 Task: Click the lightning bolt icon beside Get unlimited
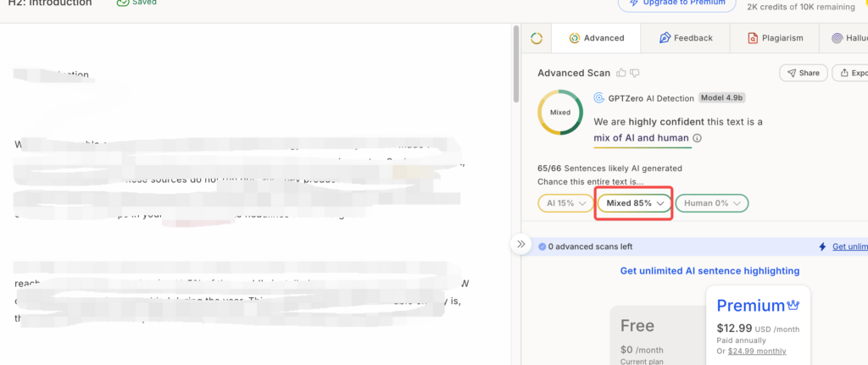coord(822,246)
